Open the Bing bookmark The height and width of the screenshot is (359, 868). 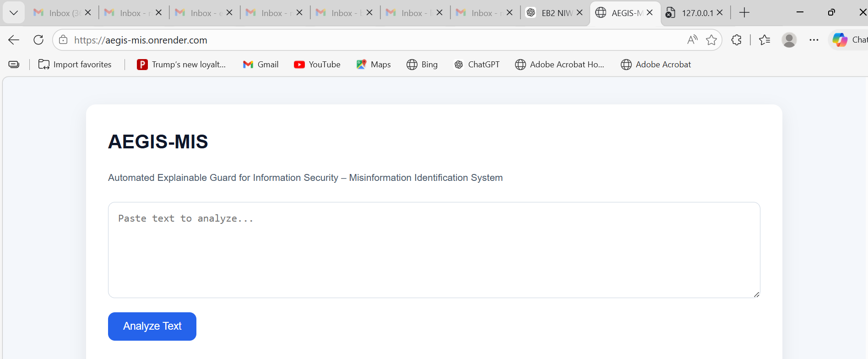422,65
